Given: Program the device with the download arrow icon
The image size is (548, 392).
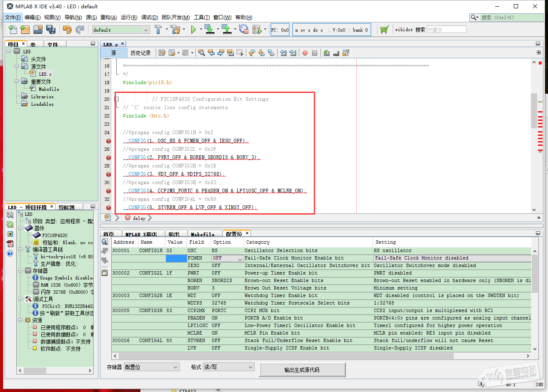Looking at the screenshot, I should pyautogui.click(x=209, y=30).
